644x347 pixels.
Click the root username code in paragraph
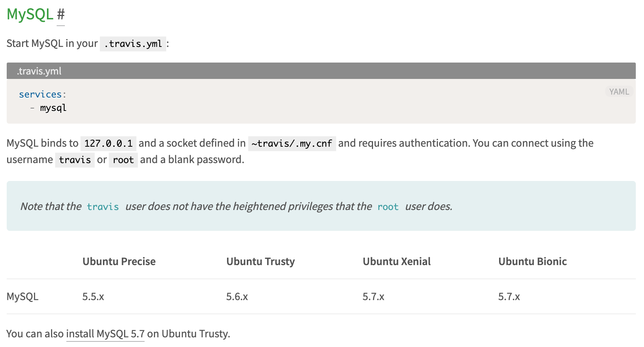click(x=123, y=160)
